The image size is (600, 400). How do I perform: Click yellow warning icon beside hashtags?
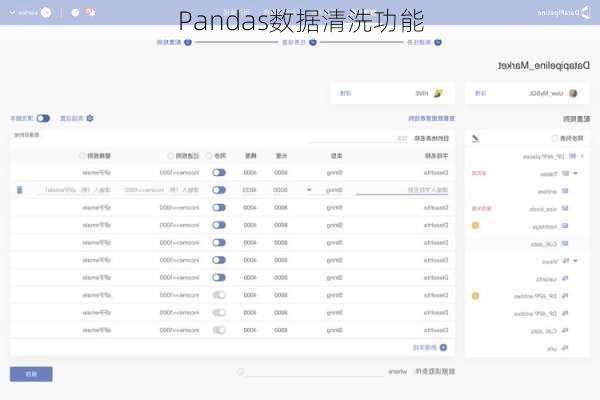pyautogui.click(x=475, y=225)
